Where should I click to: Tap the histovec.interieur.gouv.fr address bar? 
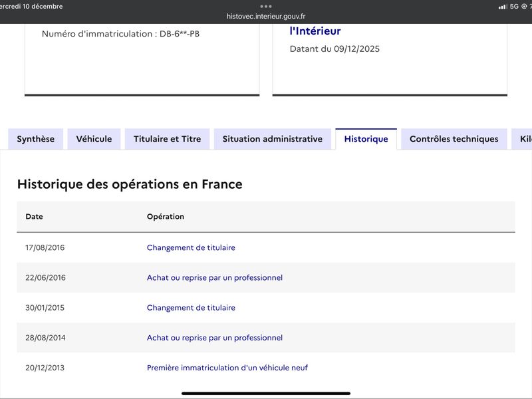266,17
